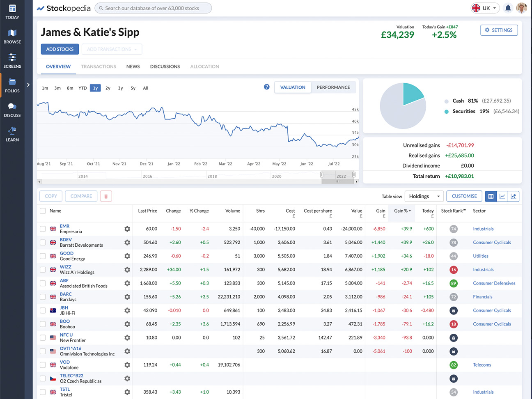This screenshot has width=532, height=399.
Task: Click the Compare button
Action: click(81, 196)
